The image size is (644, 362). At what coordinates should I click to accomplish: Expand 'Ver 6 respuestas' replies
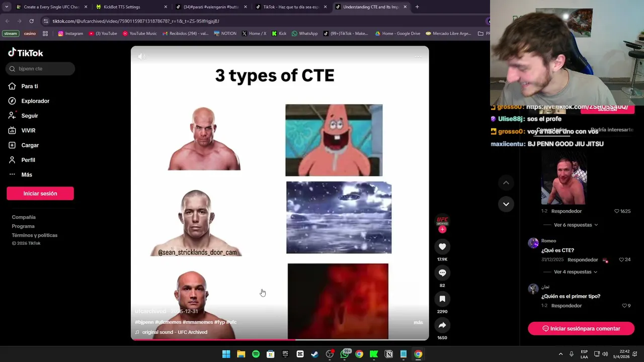coord(576,225)
